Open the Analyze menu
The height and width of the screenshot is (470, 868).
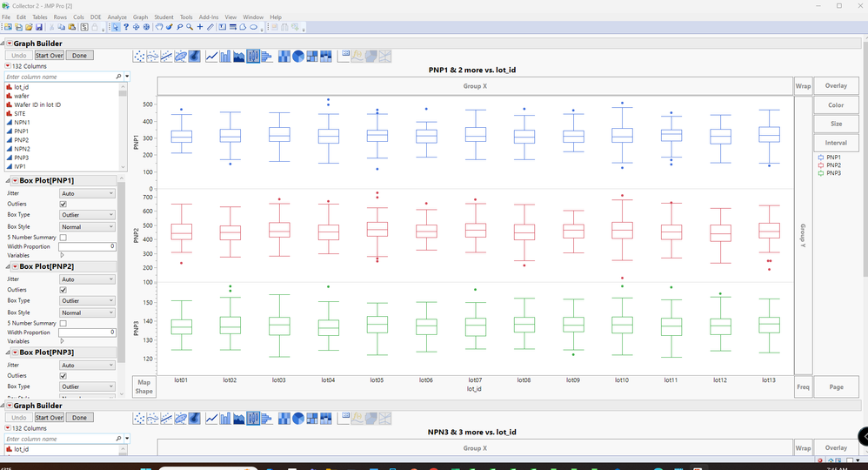click(117, 17)
